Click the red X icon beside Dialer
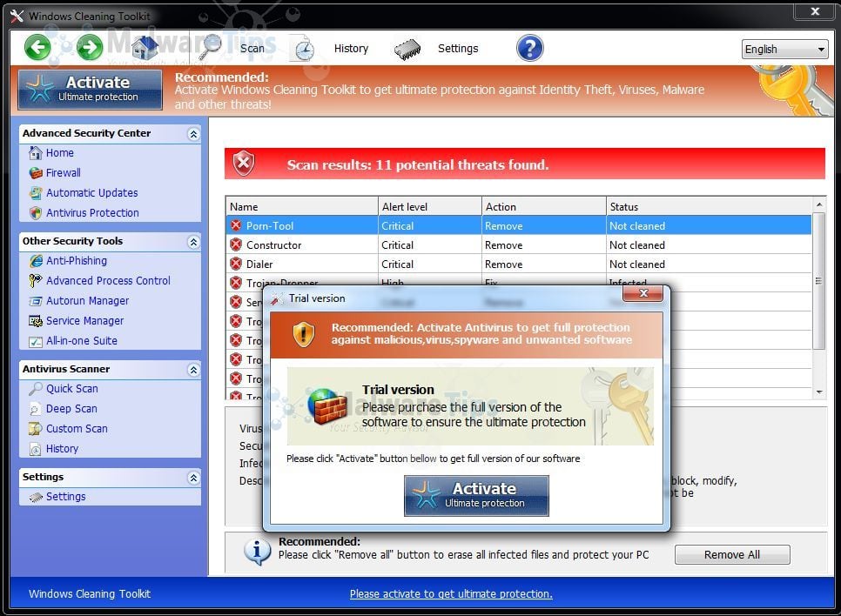Image resolution: width=841 pixels, height=616 pixels. pos(235,264)
